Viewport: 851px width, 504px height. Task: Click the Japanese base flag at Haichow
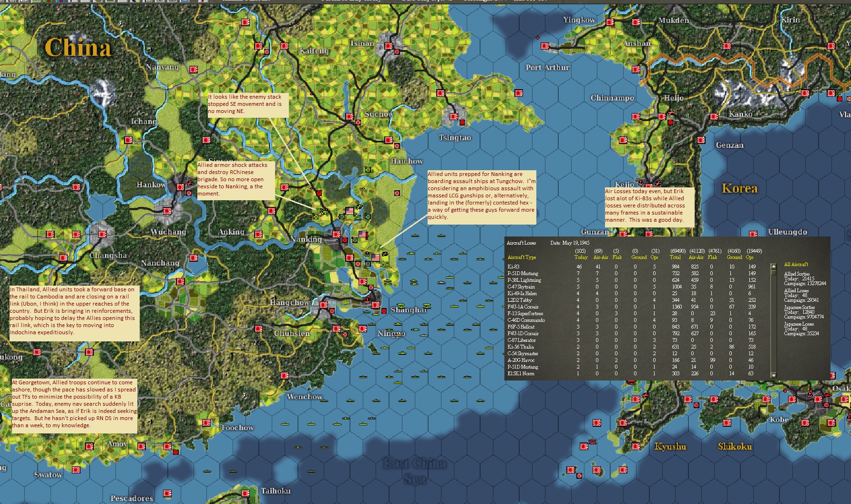tap(389, 140)
